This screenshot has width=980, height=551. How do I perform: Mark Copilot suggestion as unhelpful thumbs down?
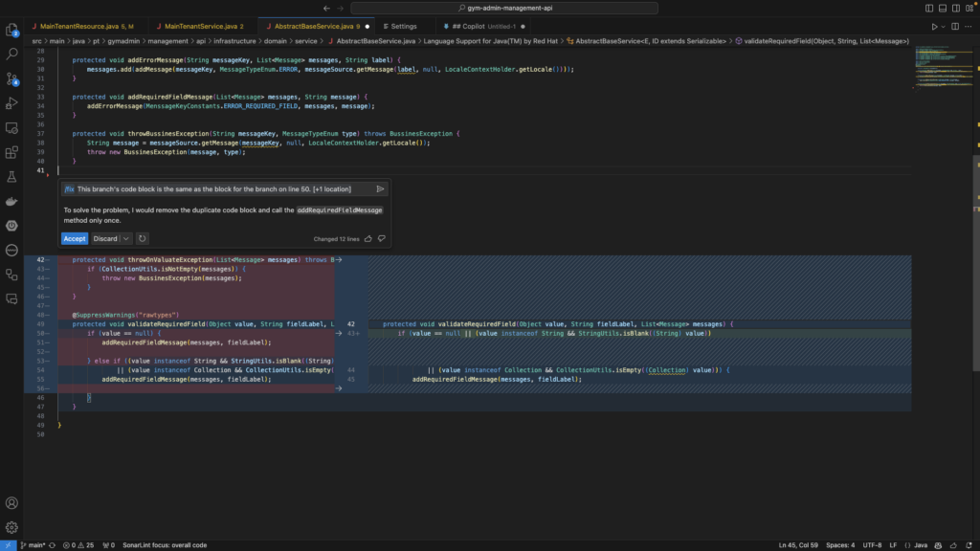pos(382,238)
